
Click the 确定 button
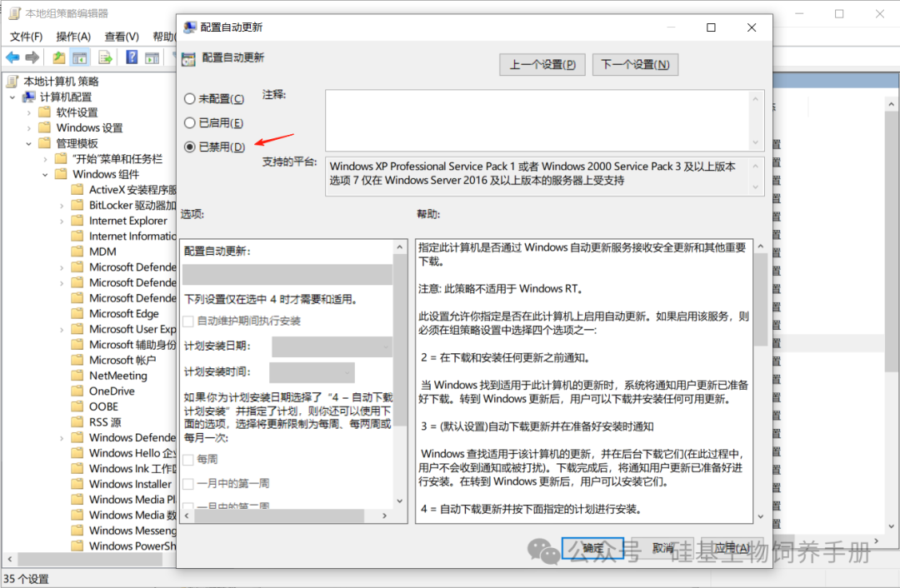tap(592, 548)
